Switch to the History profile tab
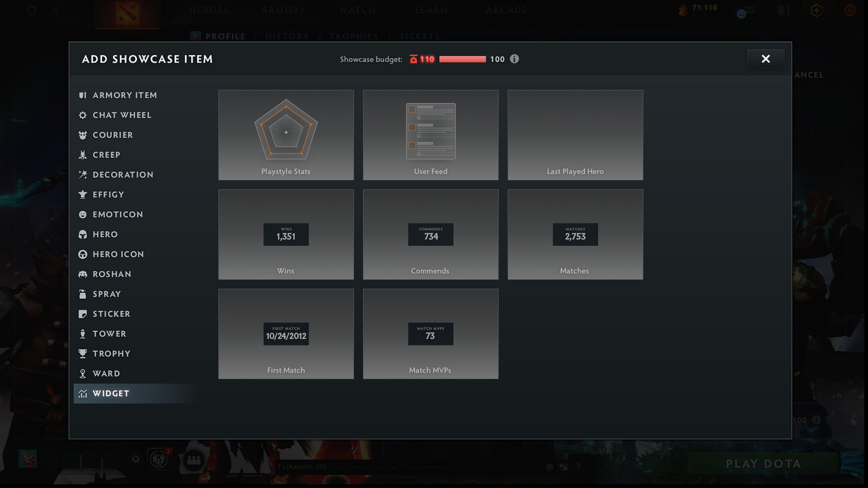This screenshot has width=868, height=488. (287, 37)
